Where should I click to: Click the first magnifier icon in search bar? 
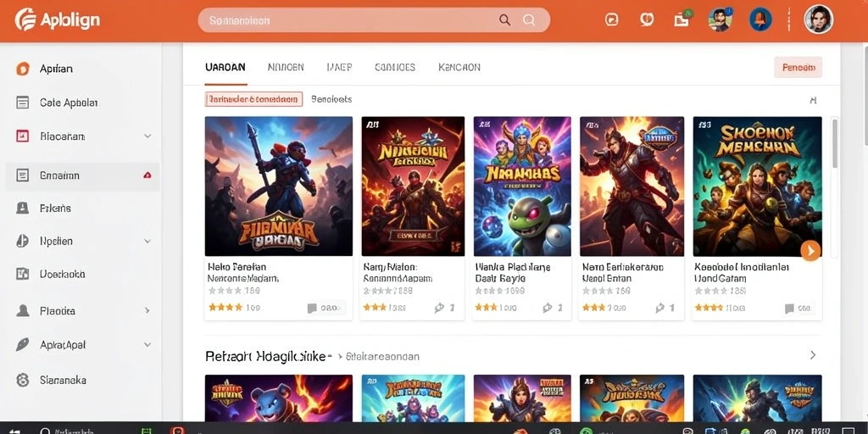(504, 20)
